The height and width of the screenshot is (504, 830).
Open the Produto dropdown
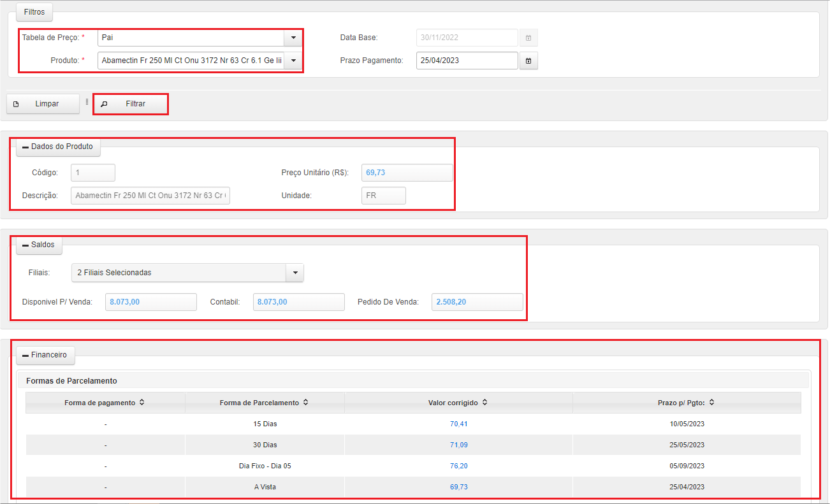click(293, 61)
